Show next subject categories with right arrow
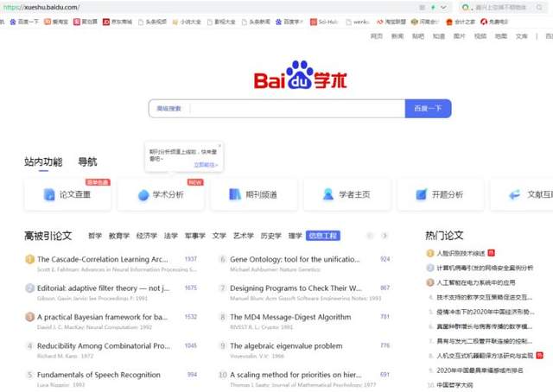Viewport: 553px width, 392px height. pos(385,236)
